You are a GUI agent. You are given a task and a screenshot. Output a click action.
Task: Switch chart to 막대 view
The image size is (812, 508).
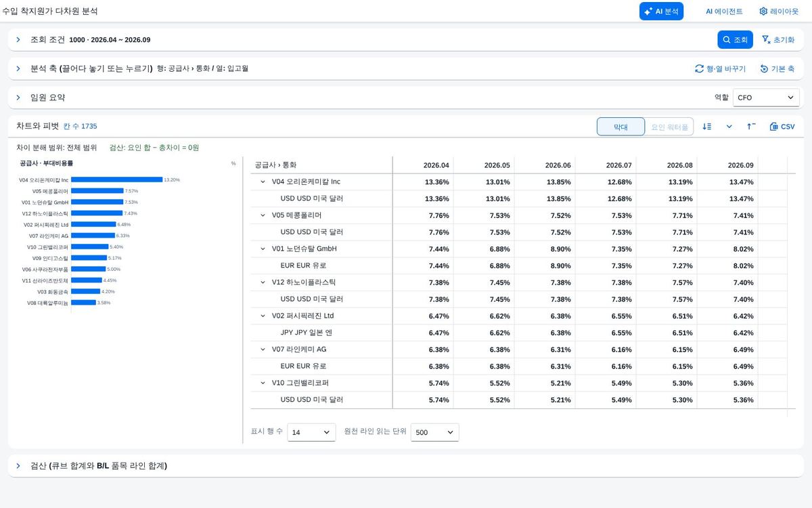click(621, 127)
